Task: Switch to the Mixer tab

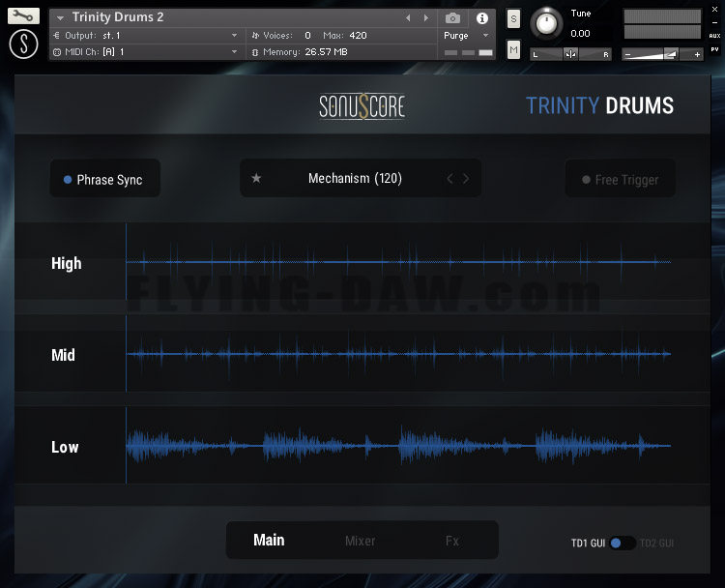Action: click(x=360, y=541)
